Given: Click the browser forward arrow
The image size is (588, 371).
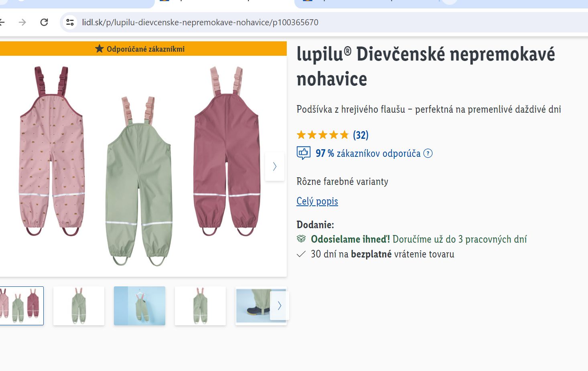Looking at the screenshot, I should pos(22,22).
